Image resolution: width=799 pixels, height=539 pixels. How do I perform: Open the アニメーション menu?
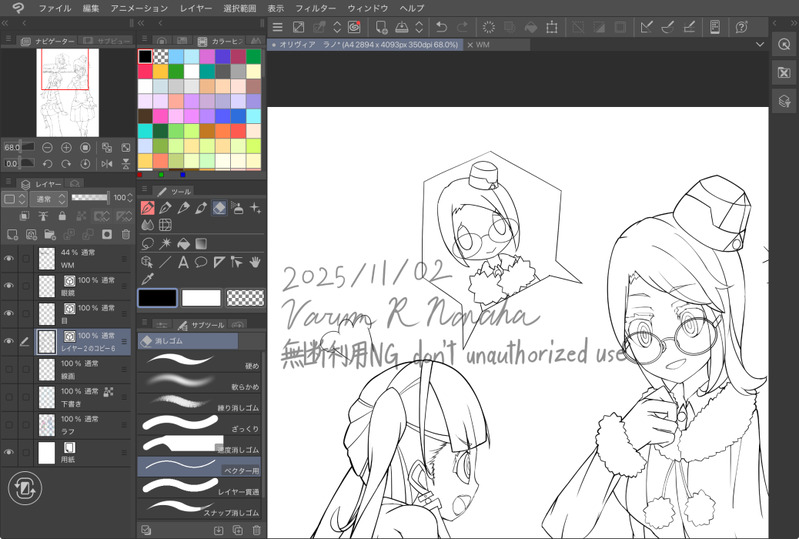coord(139,8)
